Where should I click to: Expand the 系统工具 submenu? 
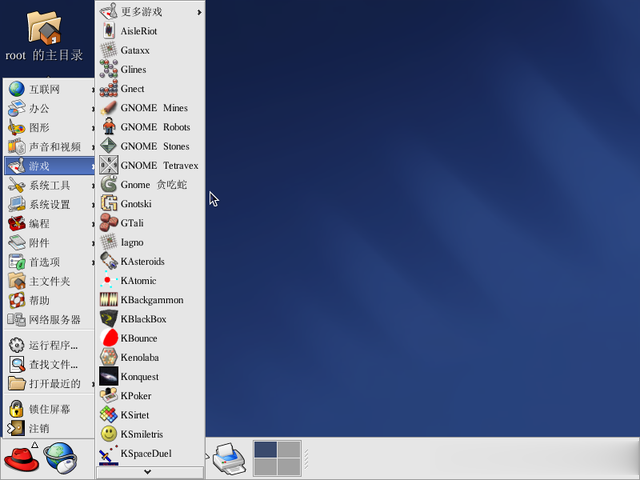click(50, 185)
